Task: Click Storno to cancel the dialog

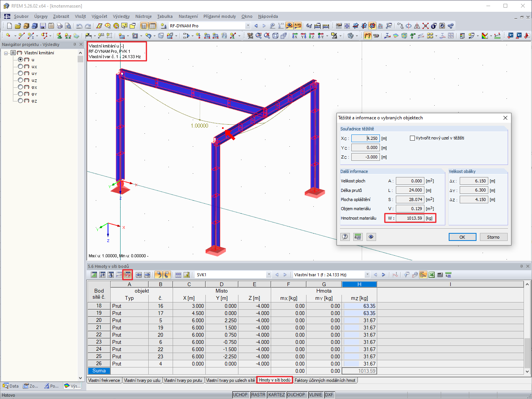Action: coord(494,237)
